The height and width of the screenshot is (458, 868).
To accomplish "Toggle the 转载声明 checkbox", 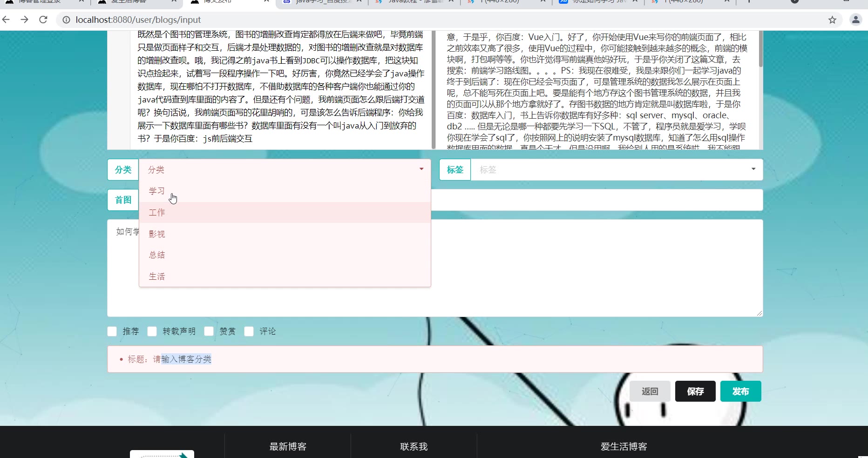I will point(152,331).
